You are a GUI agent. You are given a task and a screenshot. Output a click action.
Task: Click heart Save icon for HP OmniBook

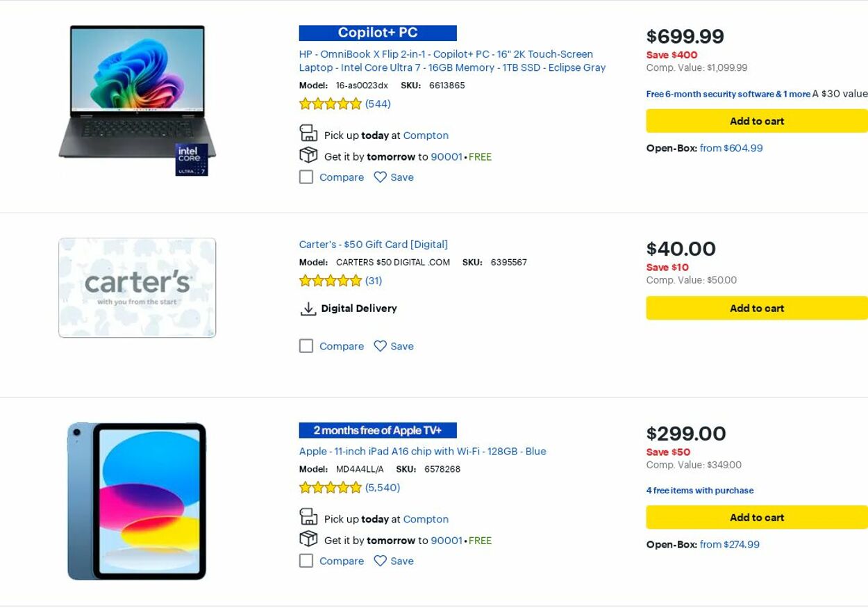(380, 177)
